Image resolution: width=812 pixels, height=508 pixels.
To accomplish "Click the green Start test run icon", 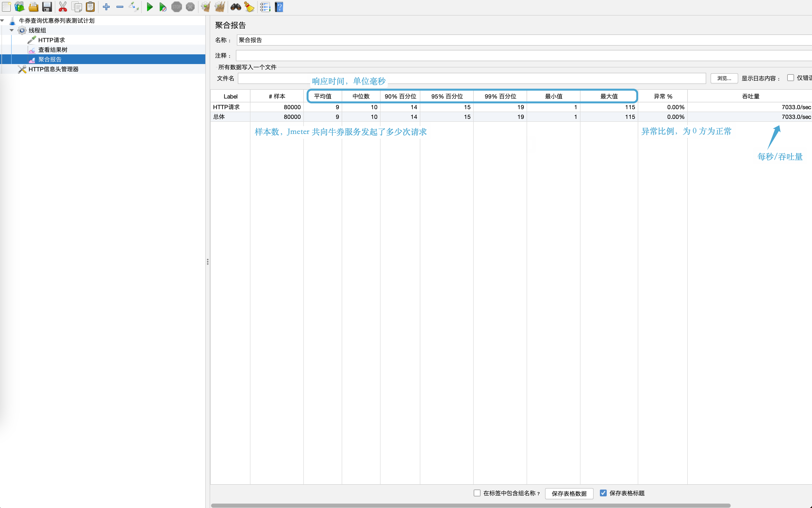I will click(x=149, y=7).
